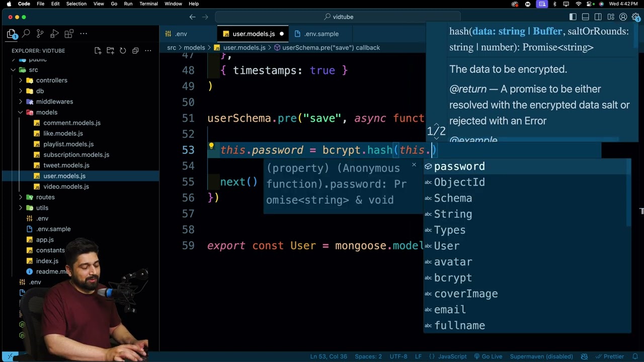
Task: Click models in the breadcrumb path
Action: pyautogui.click(x=194, y=48)
